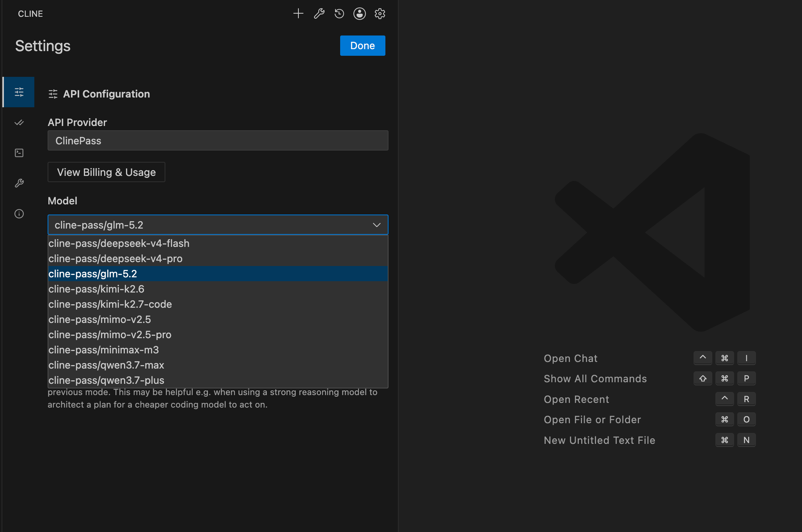Screen dimensions: 802x532
Task: Start a new Cline task with plus icon
Action: click(298, 14)
